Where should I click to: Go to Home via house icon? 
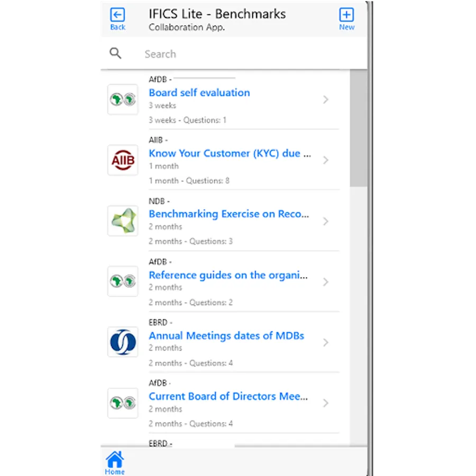115,460
